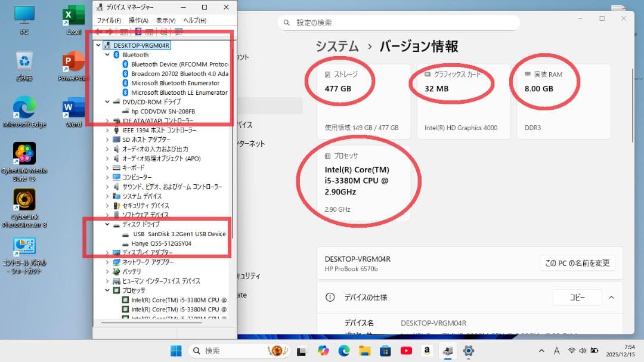The image size is (644, 362).
Task: Open the ファイル(F) menu
Action: pyautogui.click(x=109, y=20)
